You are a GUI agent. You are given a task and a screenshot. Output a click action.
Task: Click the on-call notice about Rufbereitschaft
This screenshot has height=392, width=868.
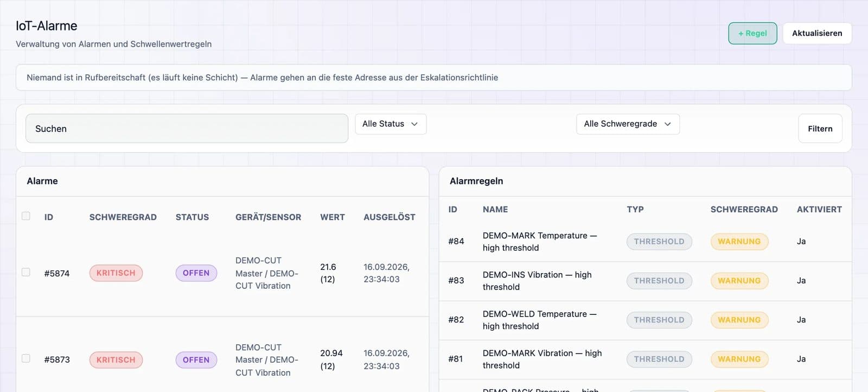tap(434, 78)
